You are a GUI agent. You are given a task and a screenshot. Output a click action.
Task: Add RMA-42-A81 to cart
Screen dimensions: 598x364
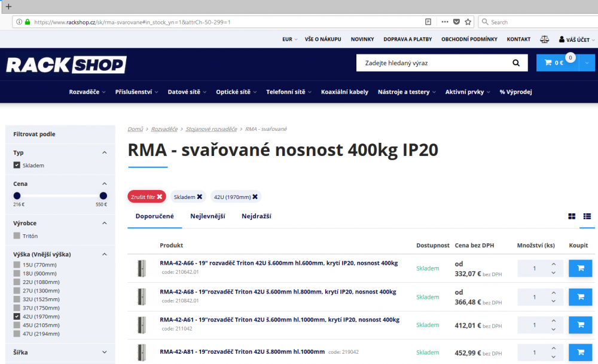[x=580, y=353]
